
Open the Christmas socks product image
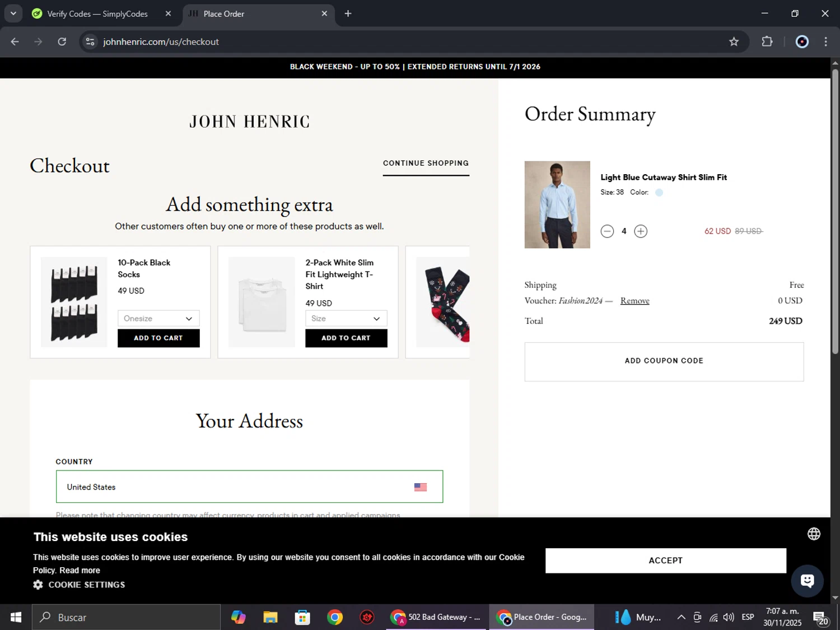tap(443, 302)
